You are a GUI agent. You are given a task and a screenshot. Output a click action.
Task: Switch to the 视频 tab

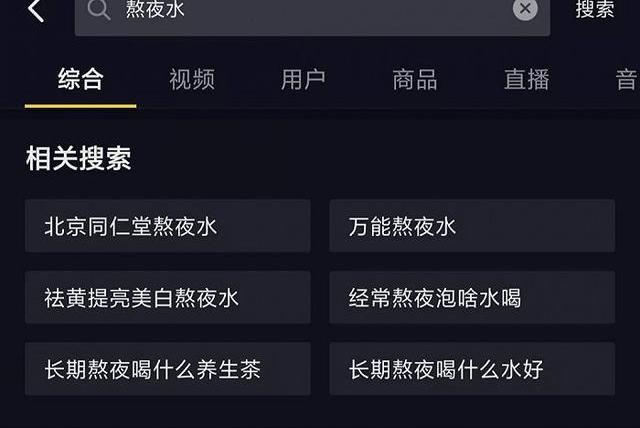pos(192,80)
